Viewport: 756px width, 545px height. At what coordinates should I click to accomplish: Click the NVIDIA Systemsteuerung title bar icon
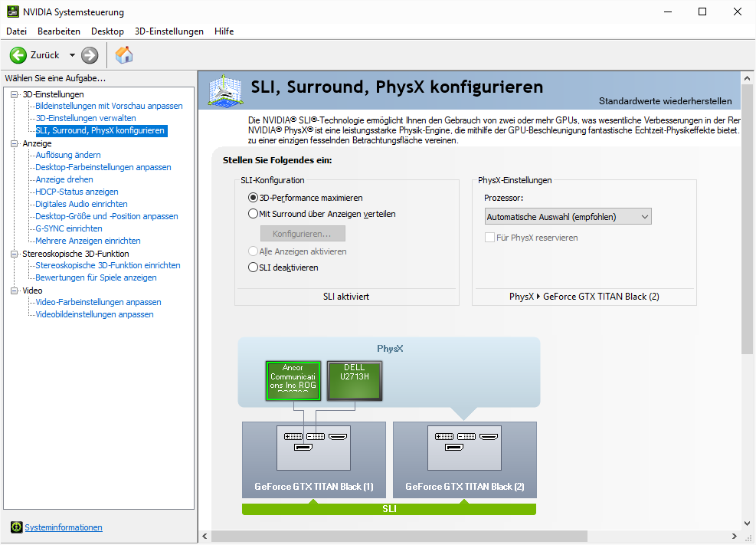pyautogui.click(x=13, y=11)
